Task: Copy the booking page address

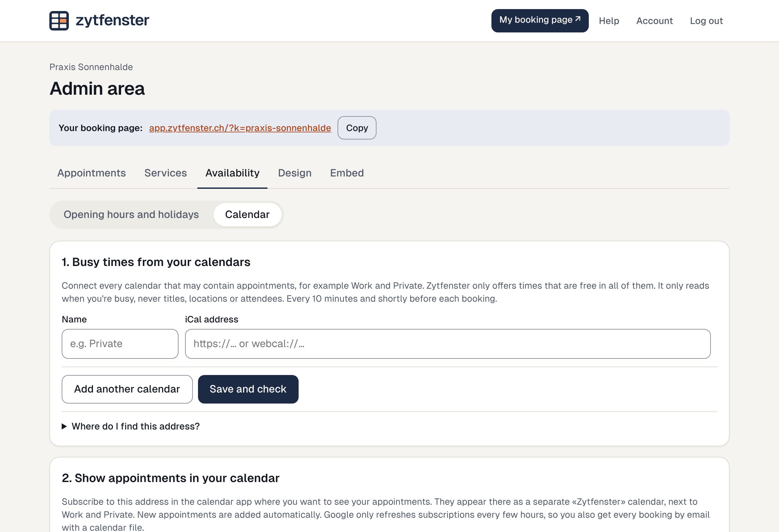Action: [357, 128]
